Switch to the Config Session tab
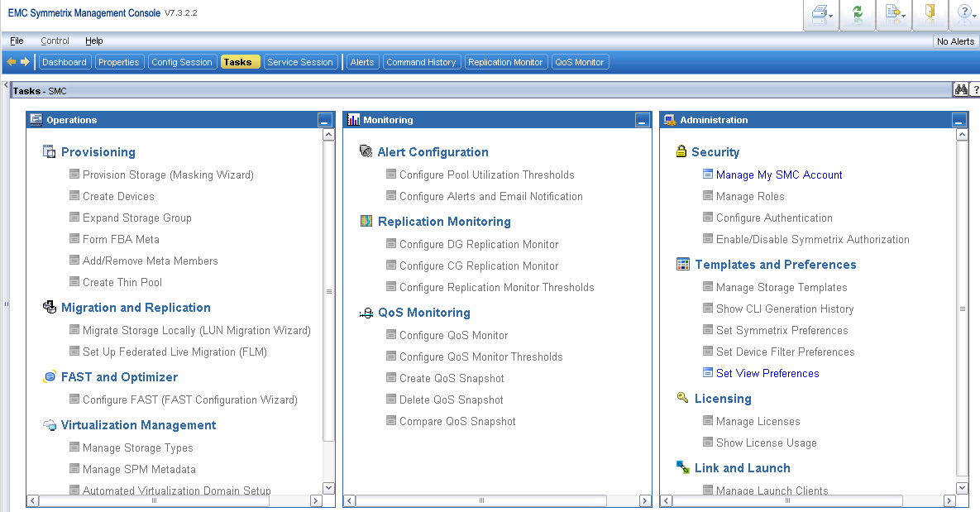The height and width of the screenshot is (512, 980). [182, 62]
